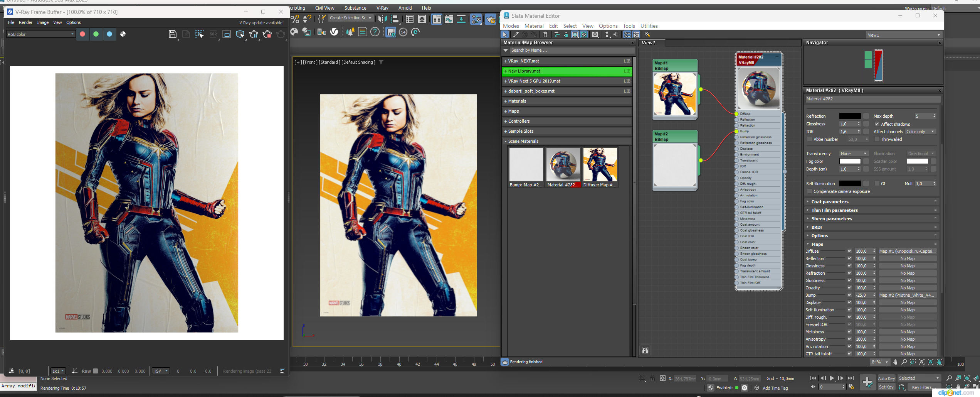Expand the Coat parameters rollout
The image size is (980, 397).
[x=872, y=202]
